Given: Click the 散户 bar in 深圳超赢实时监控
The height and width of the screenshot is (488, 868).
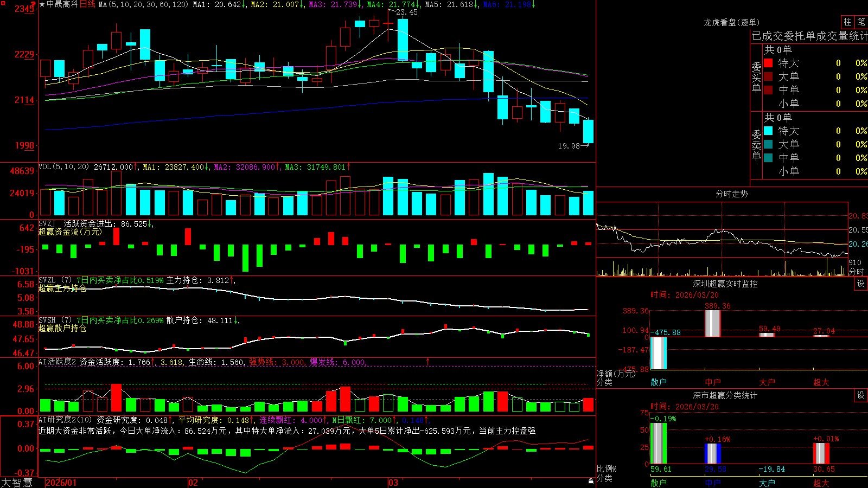Looking at the screenshot, I should point(658,353).
